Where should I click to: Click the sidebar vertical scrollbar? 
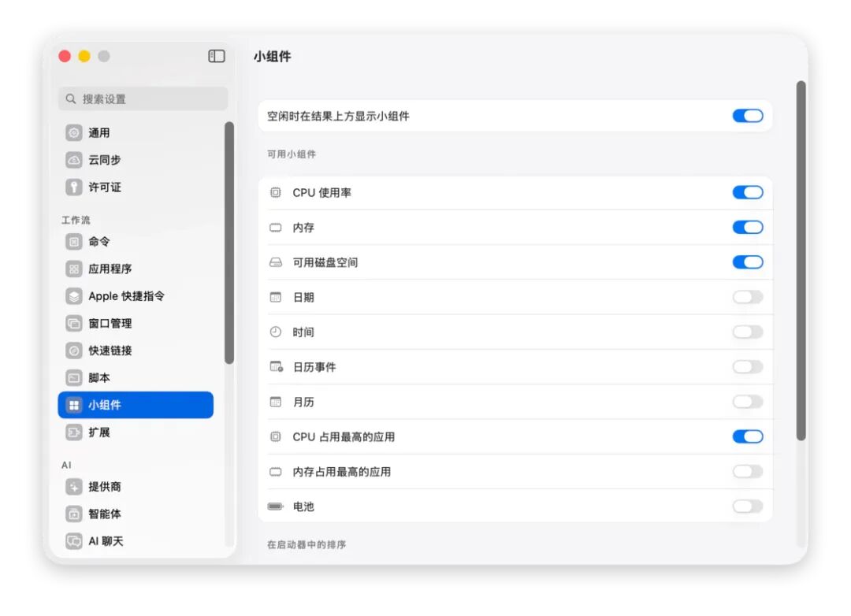pos(229,243)
